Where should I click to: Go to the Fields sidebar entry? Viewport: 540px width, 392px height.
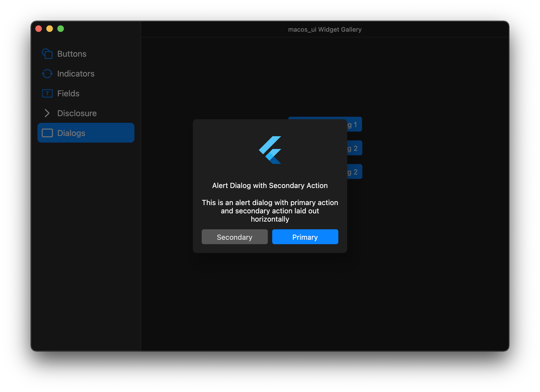point(68,93)
